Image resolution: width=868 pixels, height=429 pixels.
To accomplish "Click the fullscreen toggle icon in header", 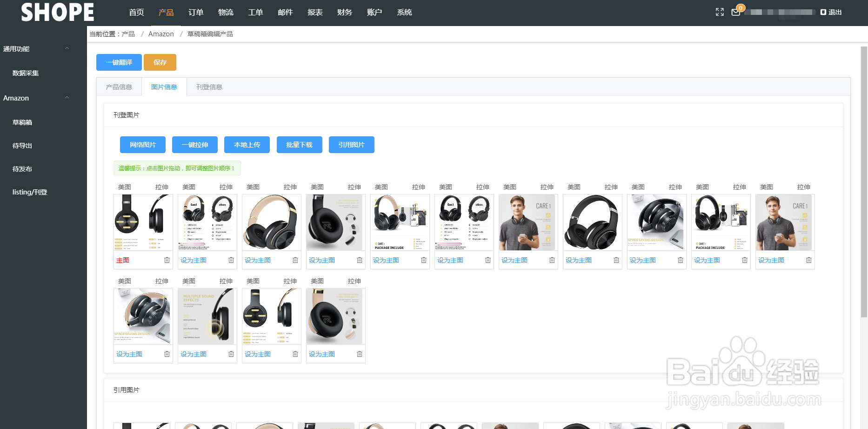I will (x=720, y=12).
